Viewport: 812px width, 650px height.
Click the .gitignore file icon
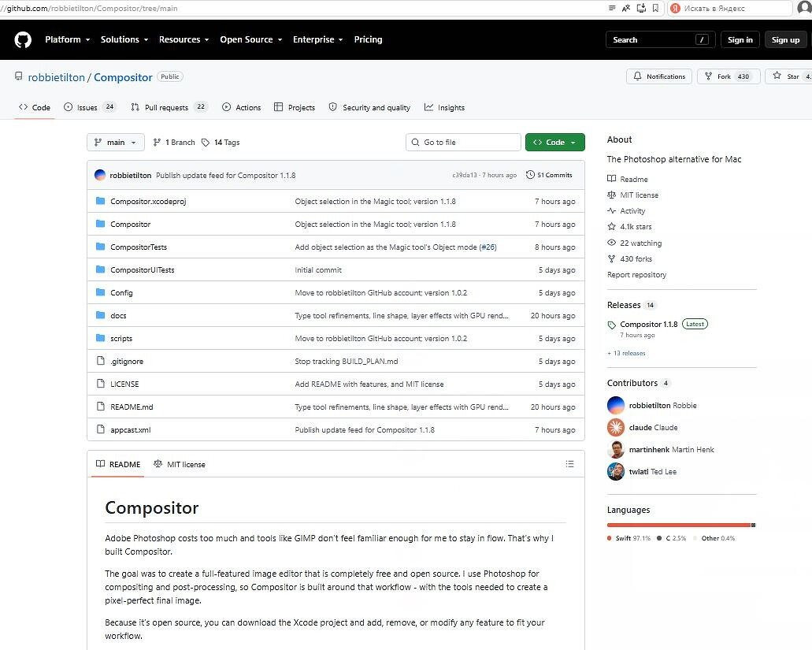pos(101,361)
